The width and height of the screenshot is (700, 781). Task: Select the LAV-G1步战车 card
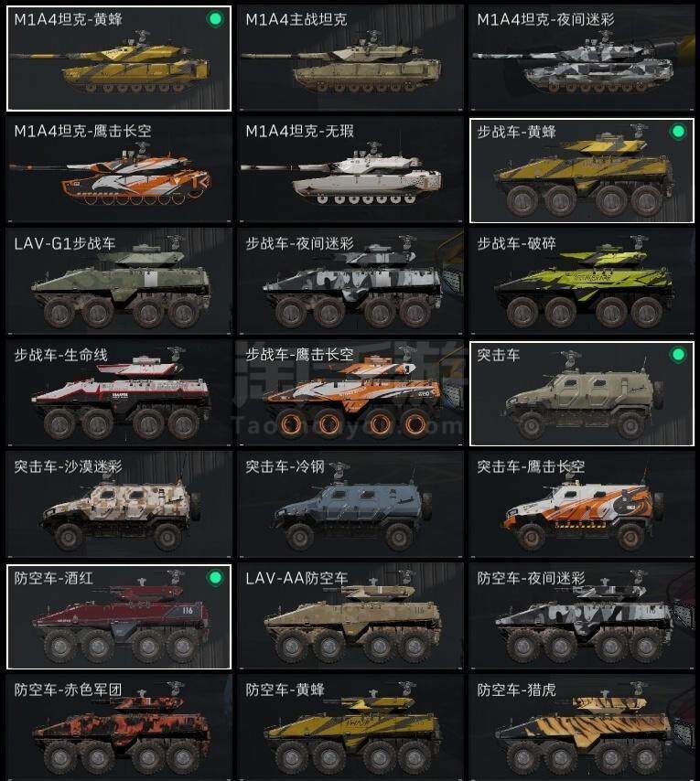coord(119,282)
